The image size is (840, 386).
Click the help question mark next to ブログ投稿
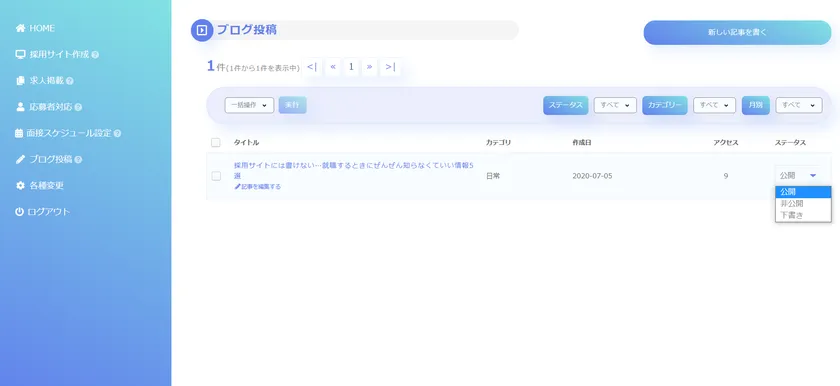coord(78,160)
